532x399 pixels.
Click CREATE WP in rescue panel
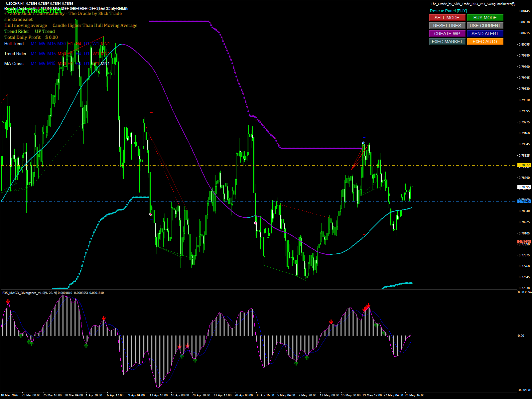[x=447, y=34]
